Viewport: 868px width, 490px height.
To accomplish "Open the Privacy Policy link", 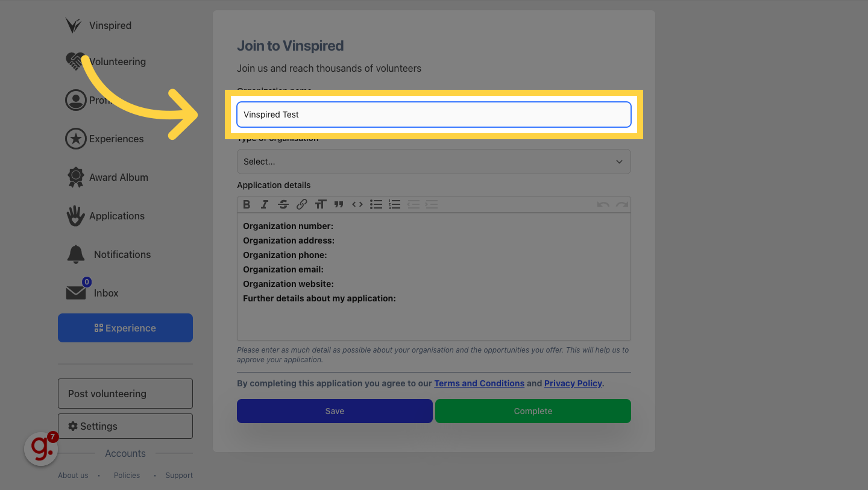I will [573, 383].
